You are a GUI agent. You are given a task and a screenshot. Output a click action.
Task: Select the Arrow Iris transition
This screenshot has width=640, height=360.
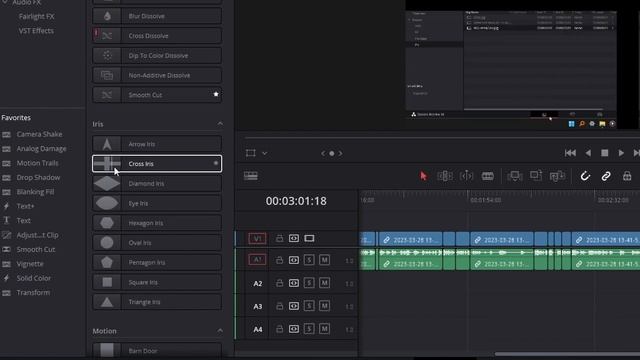pyautogui.click(x=157, y=144)
